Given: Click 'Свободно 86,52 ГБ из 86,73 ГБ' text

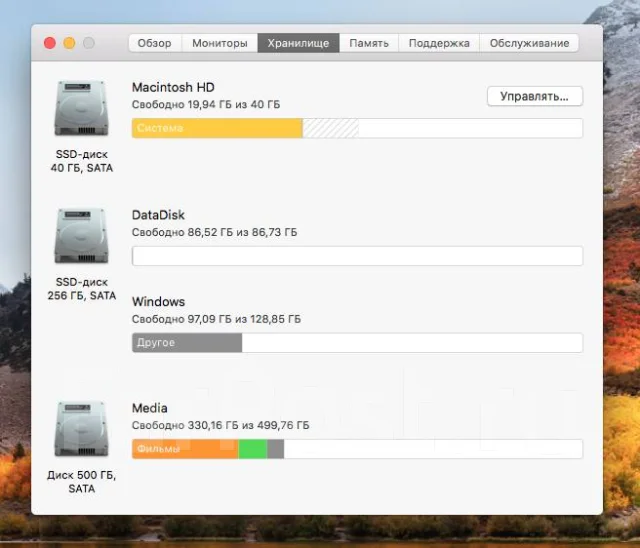Looking at the screenshot, I should pos(214,232).
